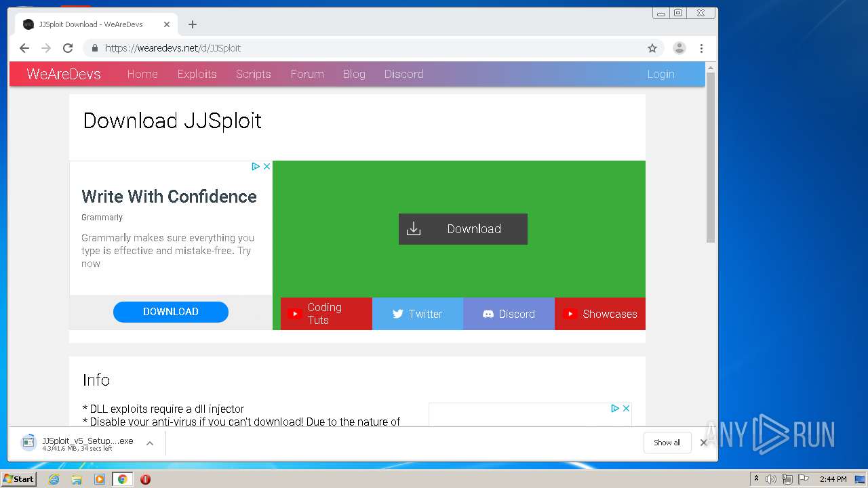This screenshot has width=868, height=488.
Task: Close the JJSploit Download tab
Action: [167, 24]
